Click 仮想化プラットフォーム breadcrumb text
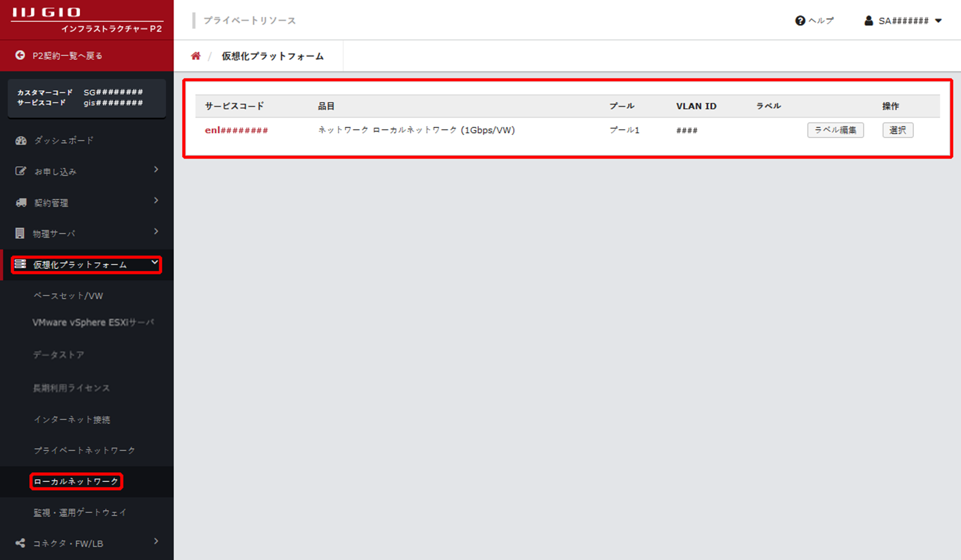 [273, 56]
